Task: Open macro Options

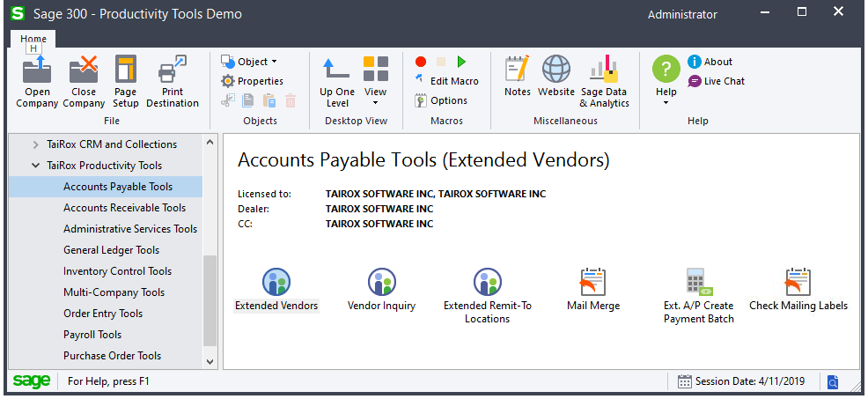Action: [441, 100]
